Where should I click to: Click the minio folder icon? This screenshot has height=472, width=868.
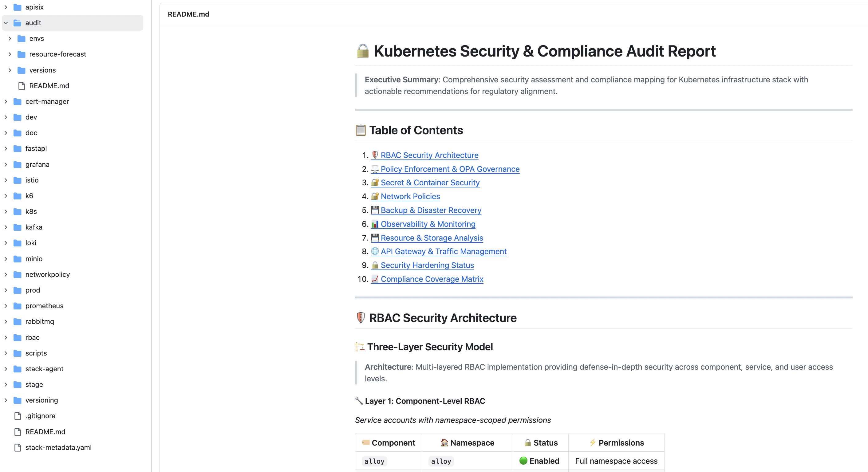tap(18, 259)
